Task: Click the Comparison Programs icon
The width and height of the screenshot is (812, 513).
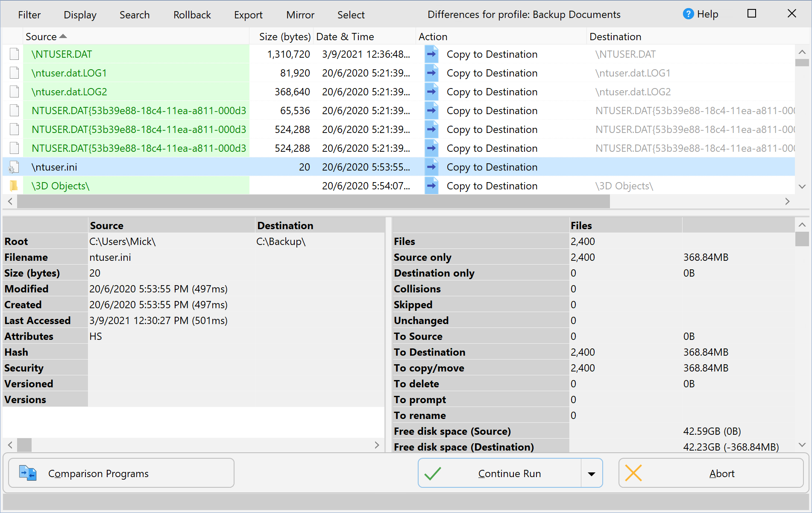Action: (x=27, y=473)
